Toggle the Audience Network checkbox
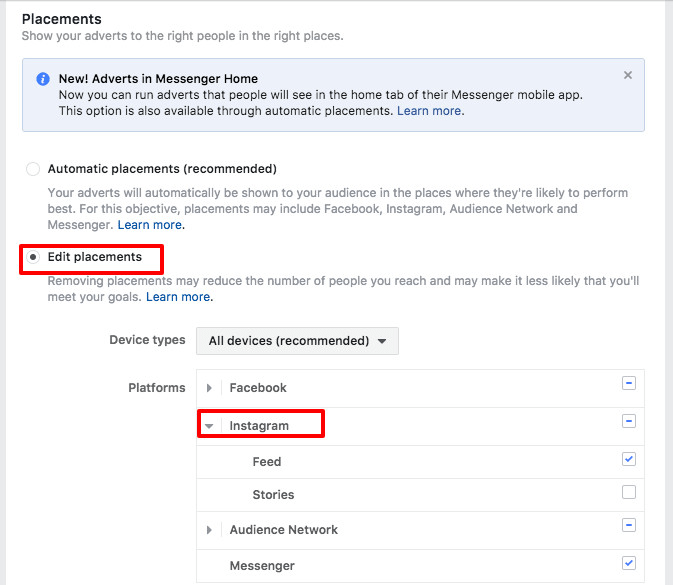Image resolution: width=673 pixels, height=585 pixels. click(628, 525)
